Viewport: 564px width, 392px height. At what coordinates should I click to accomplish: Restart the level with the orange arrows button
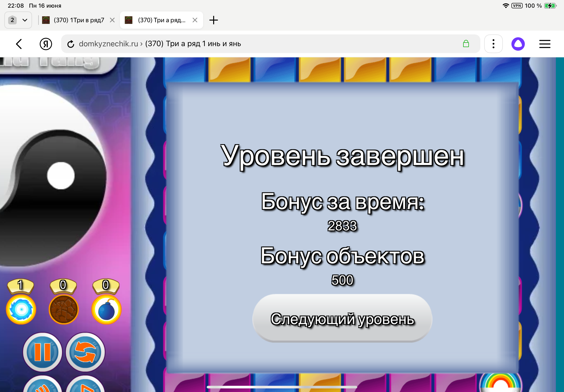click(x=85, y=352)
